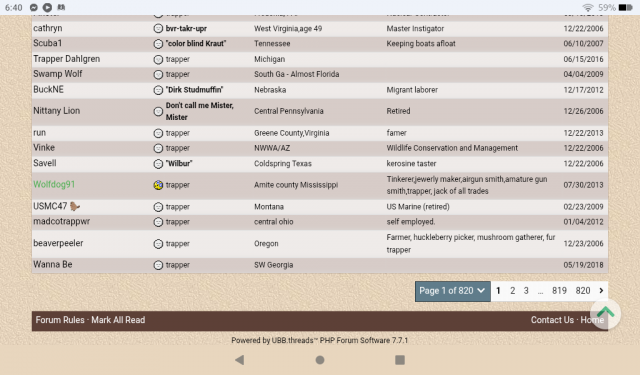Open the Forum Rules link
This screenshot has height=375, width=640.
click(60, 320)
